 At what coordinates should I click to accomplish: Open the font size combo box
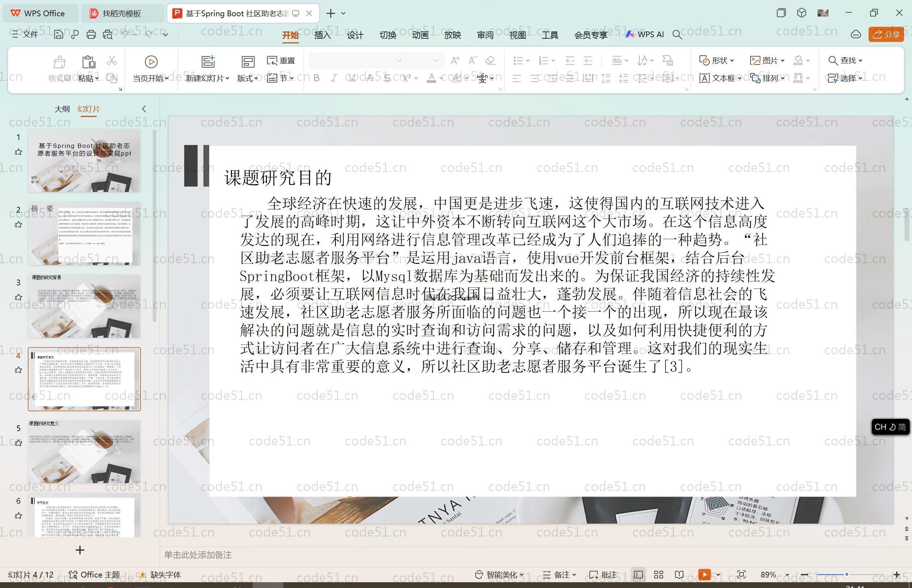point(424,60)
